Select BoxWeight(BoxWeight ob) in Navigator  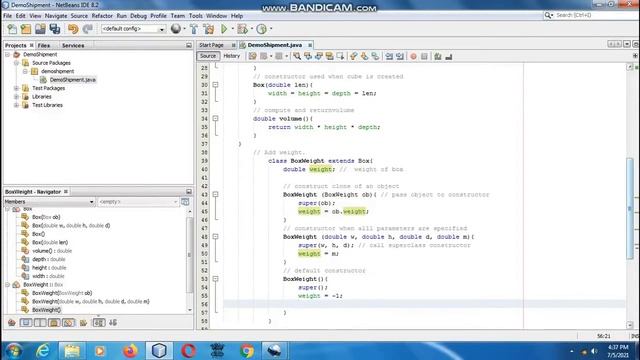pyautogui.click(x=62, y=293)
